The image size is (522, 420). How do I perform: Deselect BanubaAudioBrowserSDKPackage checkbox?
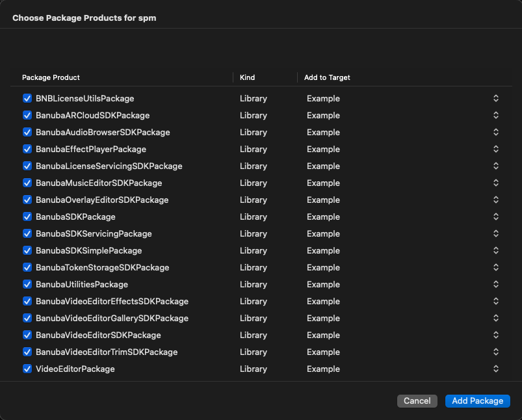point(27,132)
